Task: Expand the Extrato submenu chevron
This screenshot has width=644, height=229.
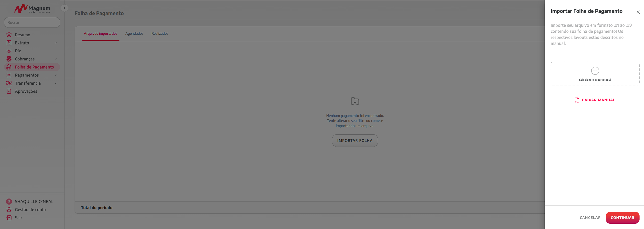Action: [55, 43]
